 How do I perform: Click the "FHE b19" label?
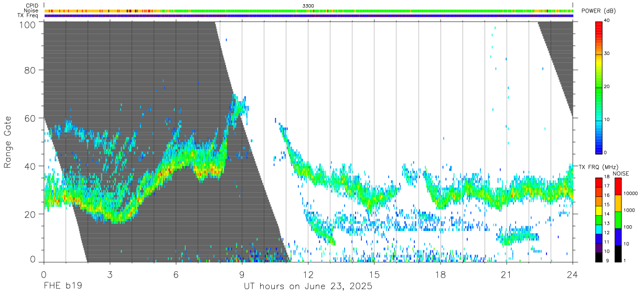62,287
